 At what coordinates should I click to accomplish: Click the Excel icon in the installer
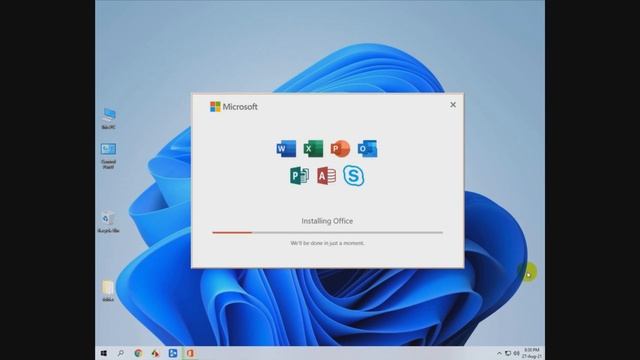[313, 149]
